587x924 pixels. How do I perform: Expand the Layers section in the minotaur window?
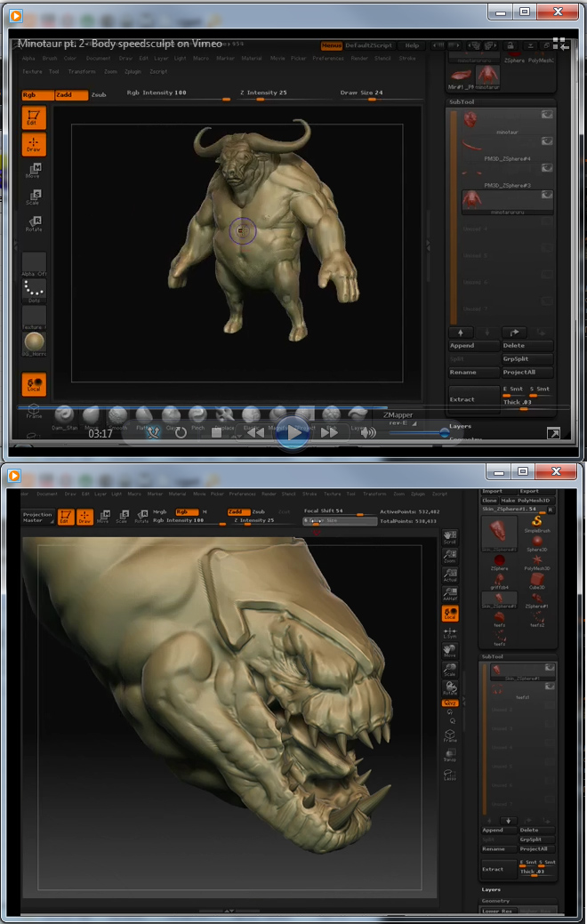pos(461,426)
